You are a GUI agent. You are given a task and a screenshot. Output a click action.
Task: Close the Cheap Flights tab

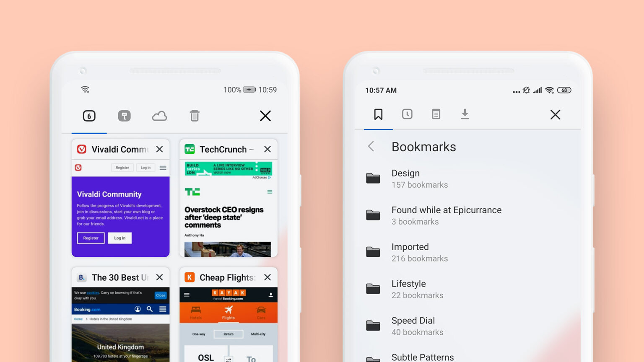pos(267,277)
